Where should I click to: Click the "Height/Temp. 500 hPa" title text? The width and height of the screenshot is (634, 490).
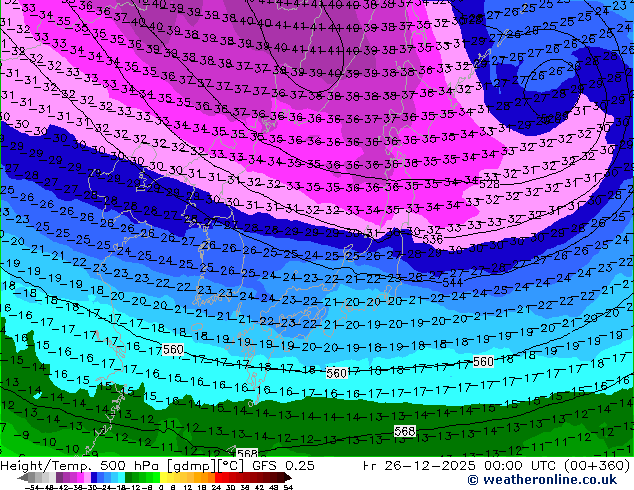click(79, 466)
